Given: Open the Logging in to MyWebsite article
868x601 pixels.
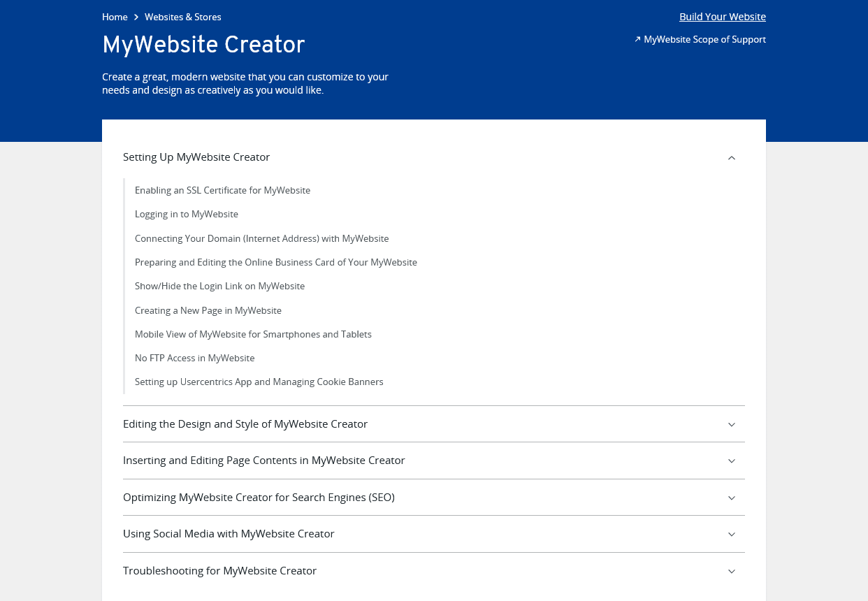Looking at the screenshot, I should tap(187, 214).
